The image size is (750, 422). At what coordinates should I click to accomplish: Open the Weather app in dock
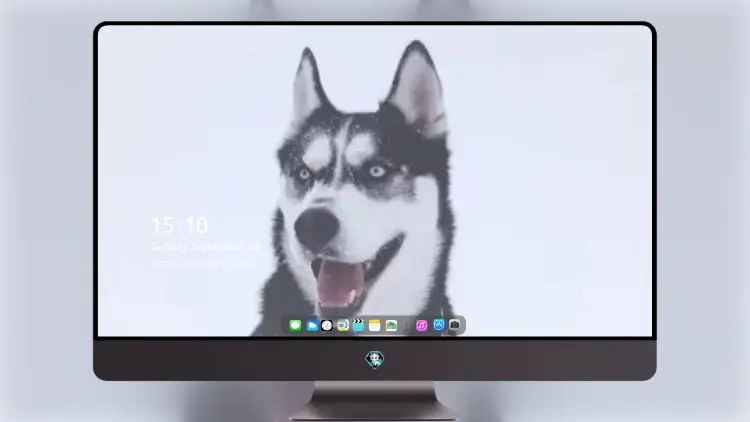pyautogui.click(x=311, y=326)
